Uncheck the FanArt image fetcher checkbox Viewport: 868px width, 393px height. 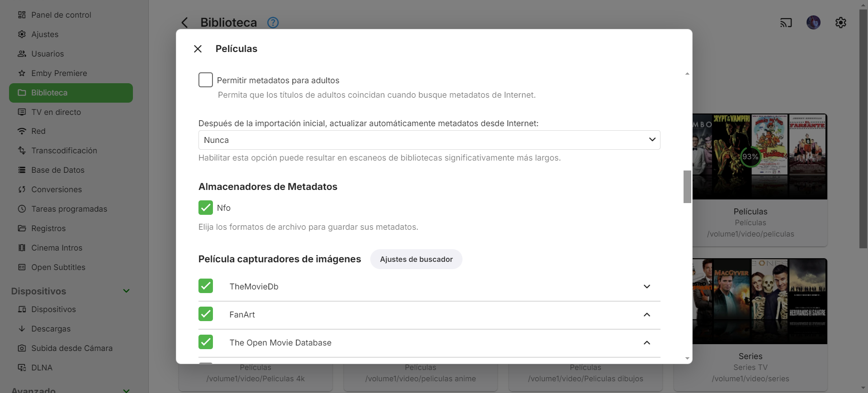206,314
